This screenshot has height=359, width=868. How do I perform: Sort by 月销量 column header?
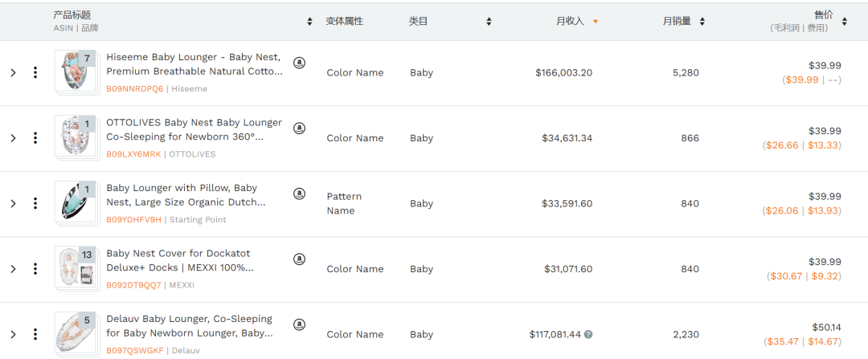click(x=684, y=22)
